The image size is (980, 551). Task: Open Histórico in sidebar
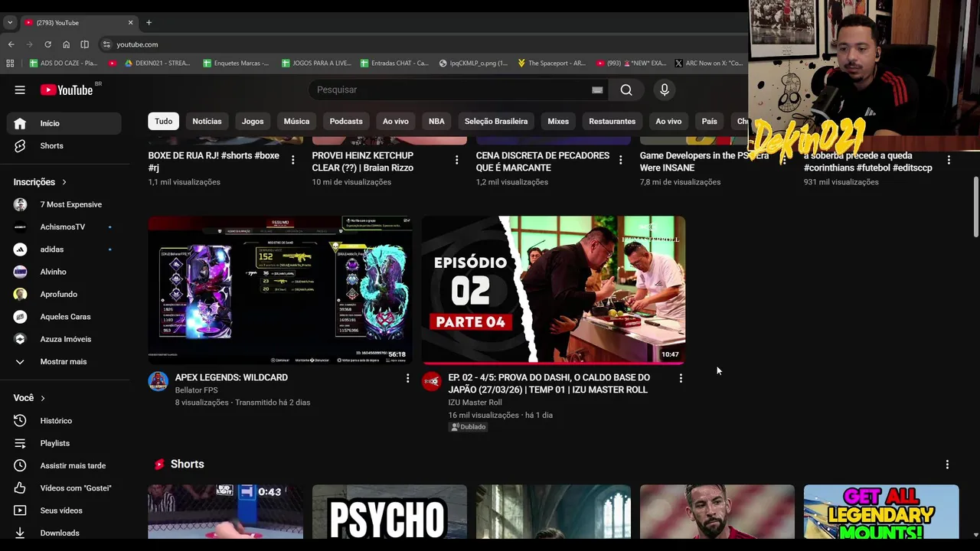[64, 421]
